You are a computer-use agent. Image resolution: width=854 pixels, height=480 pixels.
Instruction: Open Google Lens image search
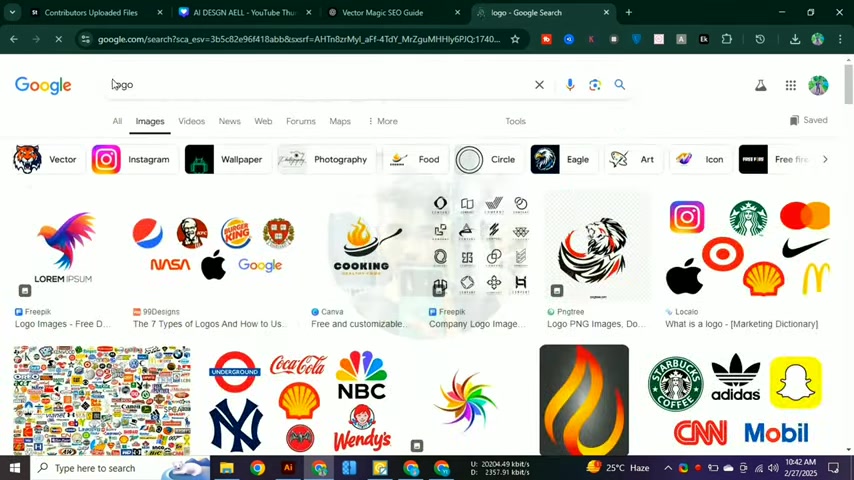595,85
